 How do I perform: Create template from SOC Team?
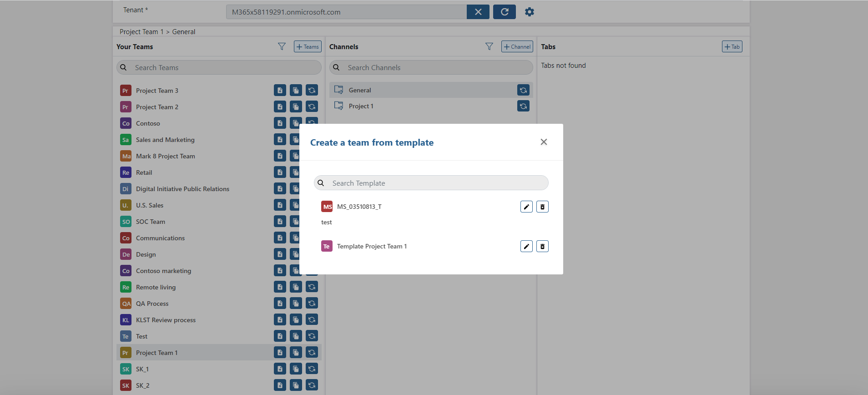[280, 221]
